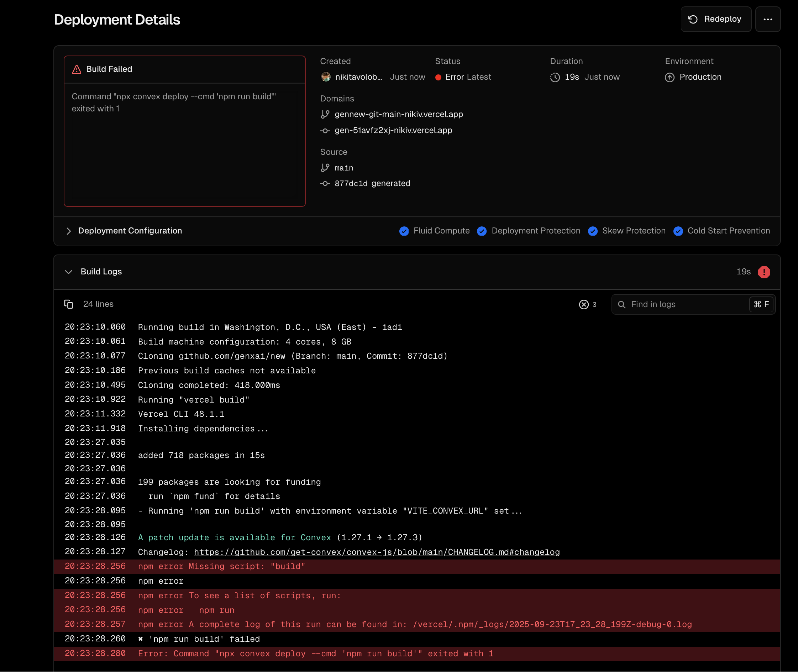Click the nikitavolob user avatar
The width and height of the screenshot is (798, 672).
pyautogui.click(x=326, y=77)
